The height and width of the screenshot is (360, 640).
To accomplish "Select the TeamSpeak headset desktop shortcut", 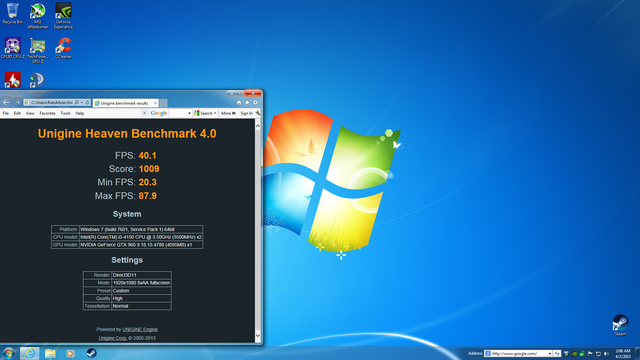I will pos(37,80).
